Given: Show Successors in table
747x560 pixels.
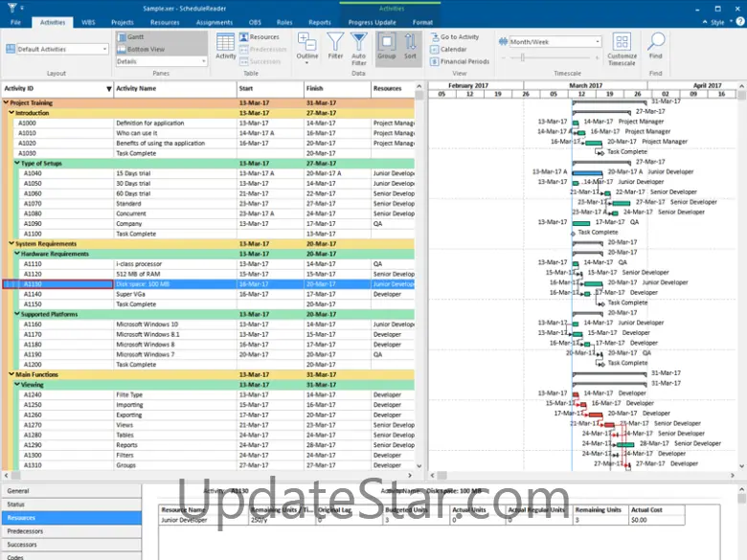Looking at the screenshot, I should pos(260,61).
